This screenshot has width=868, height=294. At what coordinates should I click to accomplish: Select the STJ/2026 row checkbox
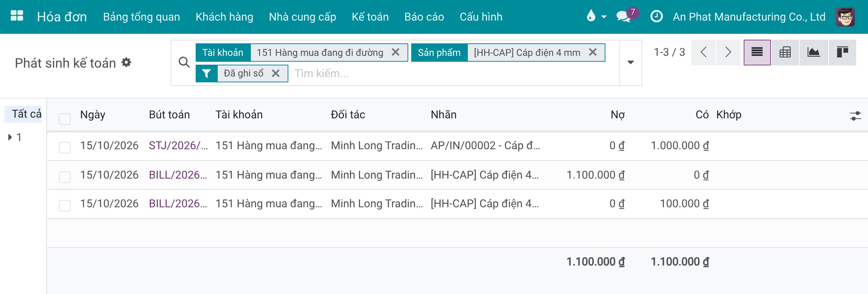click(x=65, y=147)
